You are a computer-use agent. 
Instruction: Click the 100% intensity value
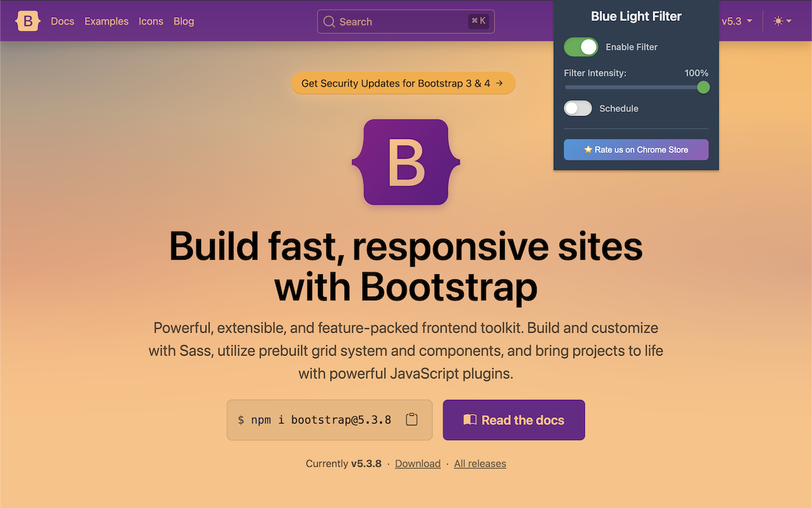pos(697,73)
